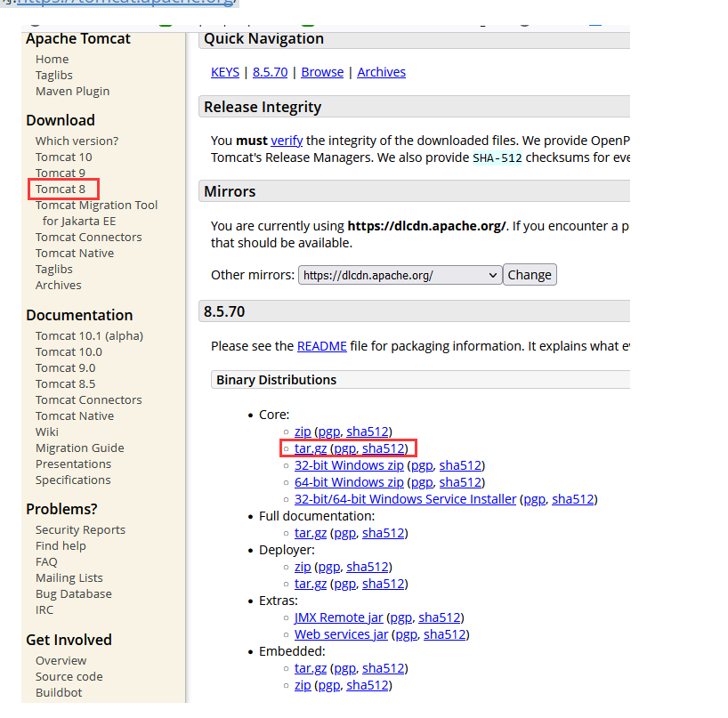The height and width of the screenshot is (718, 728).
Task: Open Which version? sidebar link
Action: point(77,141)
